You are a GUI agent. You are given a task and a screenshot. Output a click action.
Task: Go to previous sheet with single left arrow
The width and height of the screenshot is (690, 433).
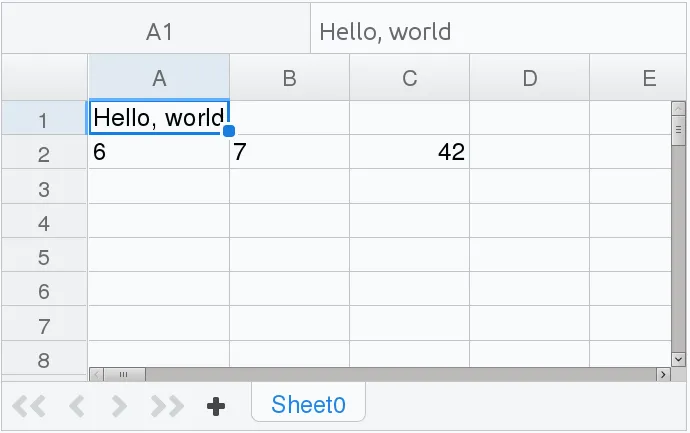click(x=77, y=406)
